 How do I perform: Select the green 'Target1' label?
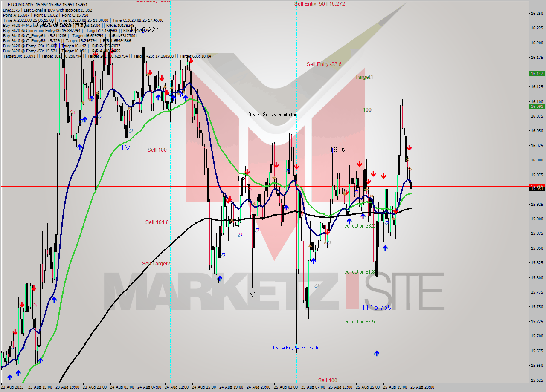coord(364,77)
